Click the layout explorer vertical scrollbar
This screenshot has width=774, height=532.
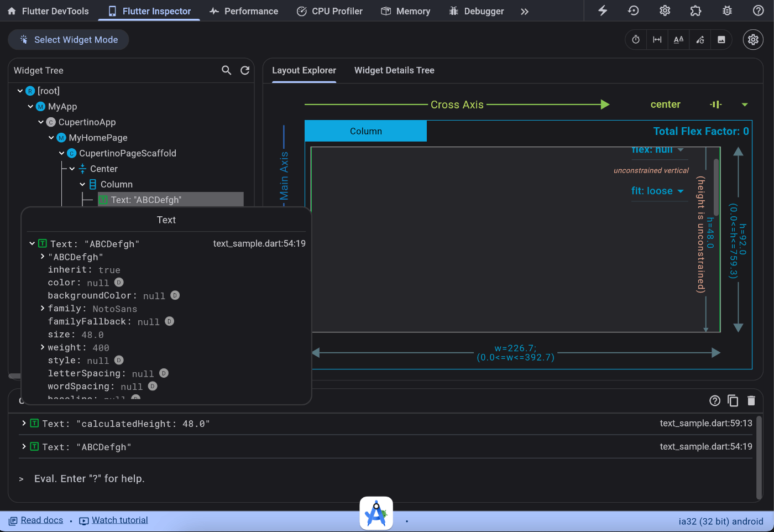[716, 188]
